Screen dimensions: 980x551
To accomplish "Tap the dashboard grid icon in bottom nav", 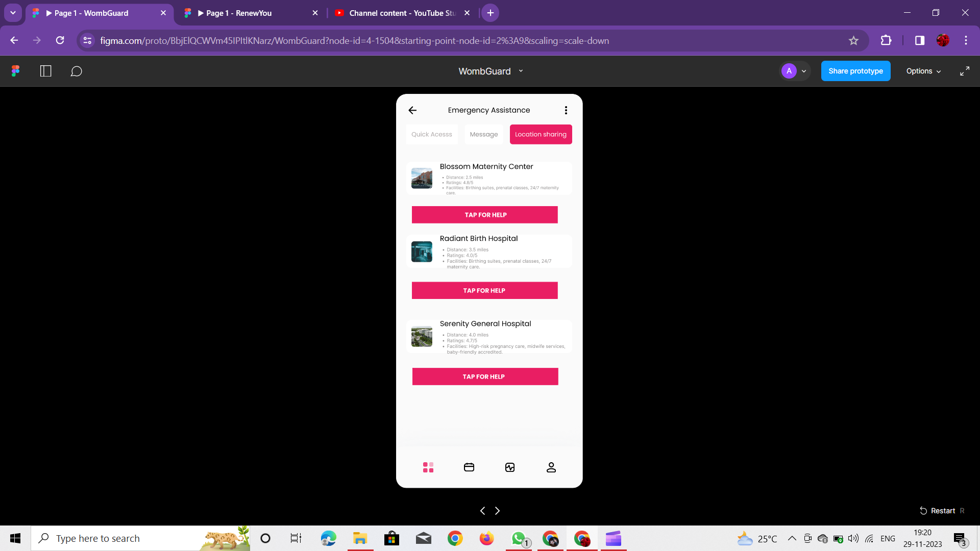I will click(x=428, y=467).
